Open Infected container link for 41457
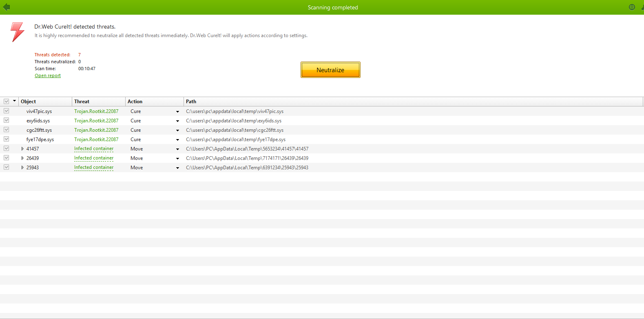Image resolution: width=644 pixels, height=319 pixels. (x=94, y=148)
